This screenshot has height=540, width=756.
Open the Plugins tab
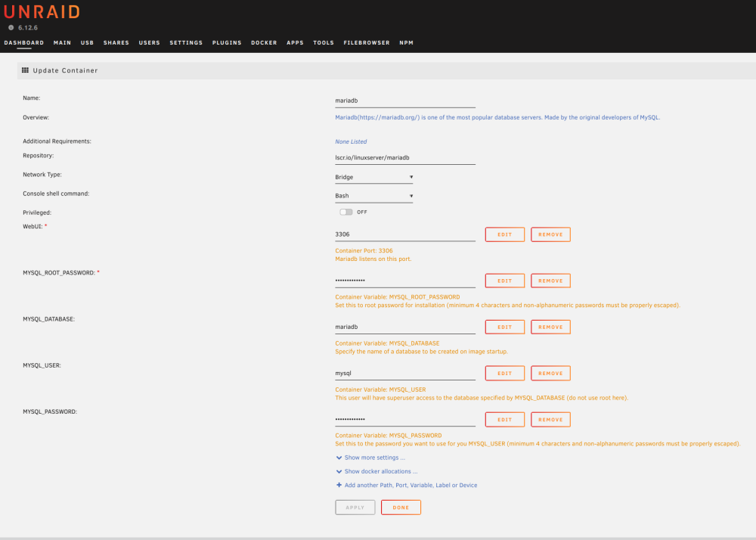pos(227,43)
